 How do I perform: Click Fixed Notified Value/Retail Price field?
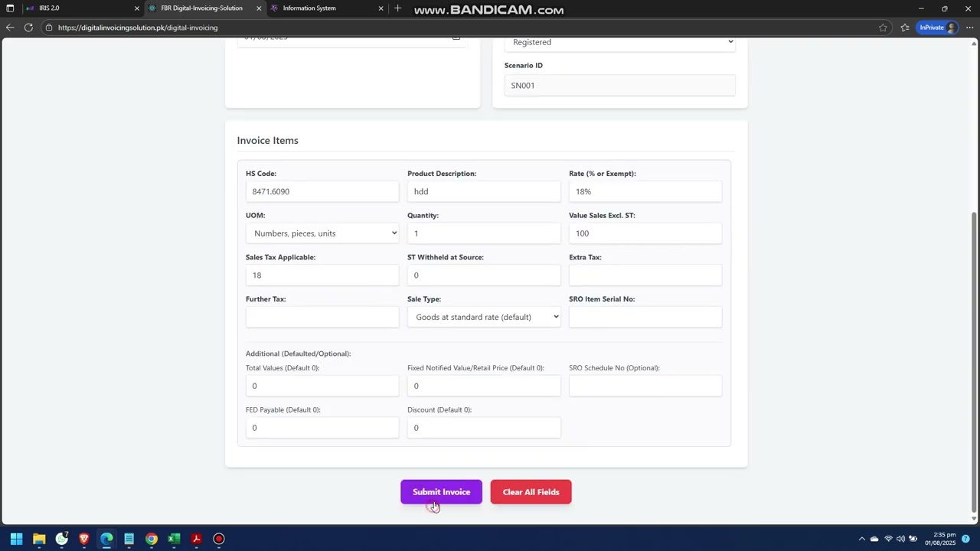coord(484,386)
